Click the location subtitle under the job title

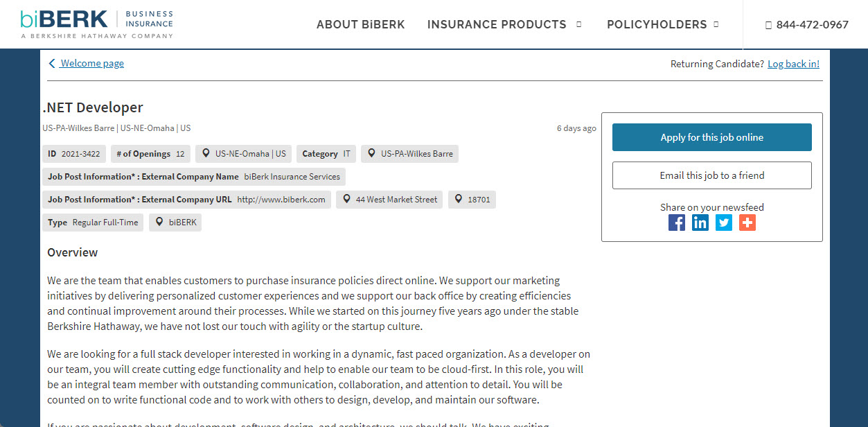(116, 128)
